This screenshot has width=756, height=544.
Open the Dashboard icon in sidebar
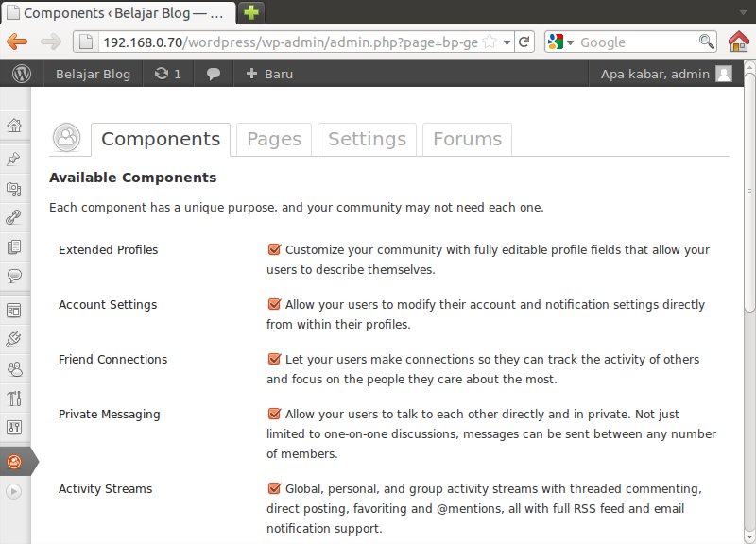(x=14, y=126)
